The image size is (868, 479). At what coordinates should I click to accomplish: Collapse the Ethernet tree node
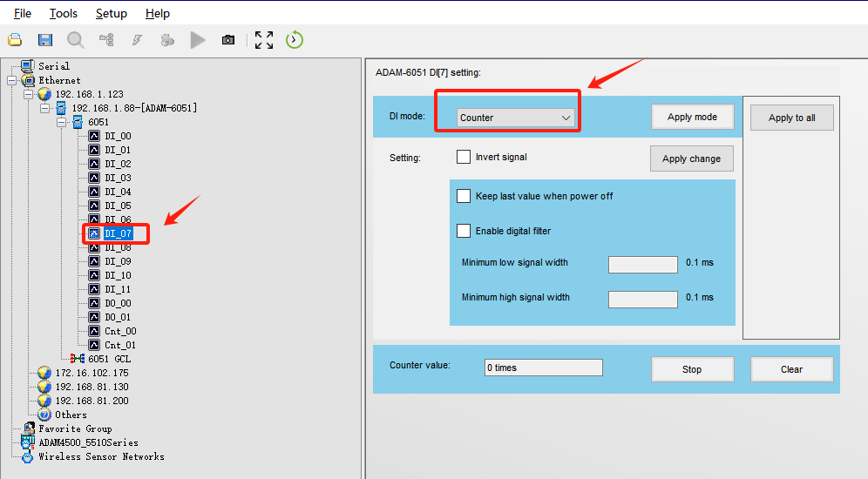pos(12,80)
